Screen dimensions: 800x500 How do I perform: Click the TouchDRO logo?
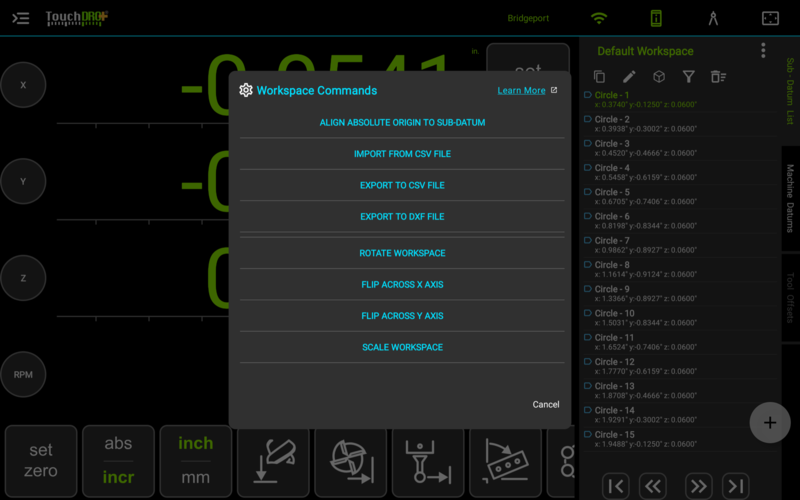(77, 18)
